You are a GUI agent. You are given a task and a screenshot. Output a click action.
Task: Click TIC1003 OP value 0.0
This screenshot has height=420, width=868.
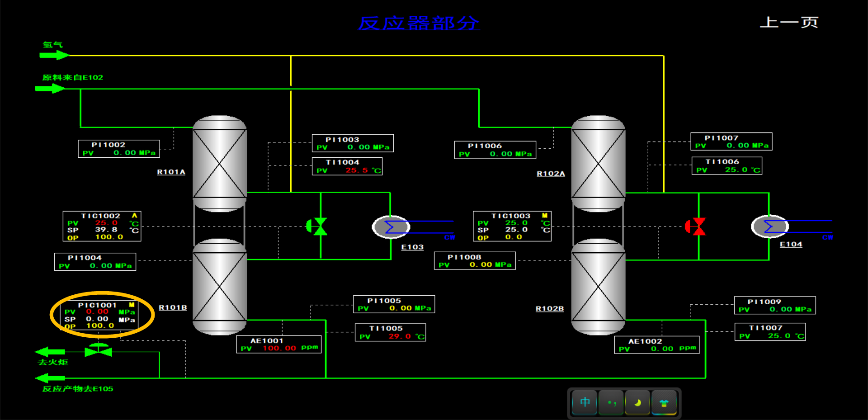(514, 237)
